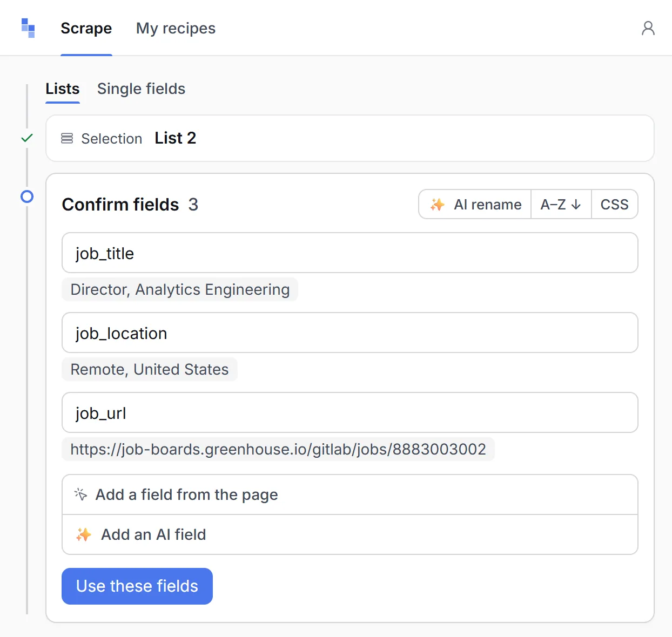Click the field count 3
The image size is (672, 637).
tap(193, 205)
